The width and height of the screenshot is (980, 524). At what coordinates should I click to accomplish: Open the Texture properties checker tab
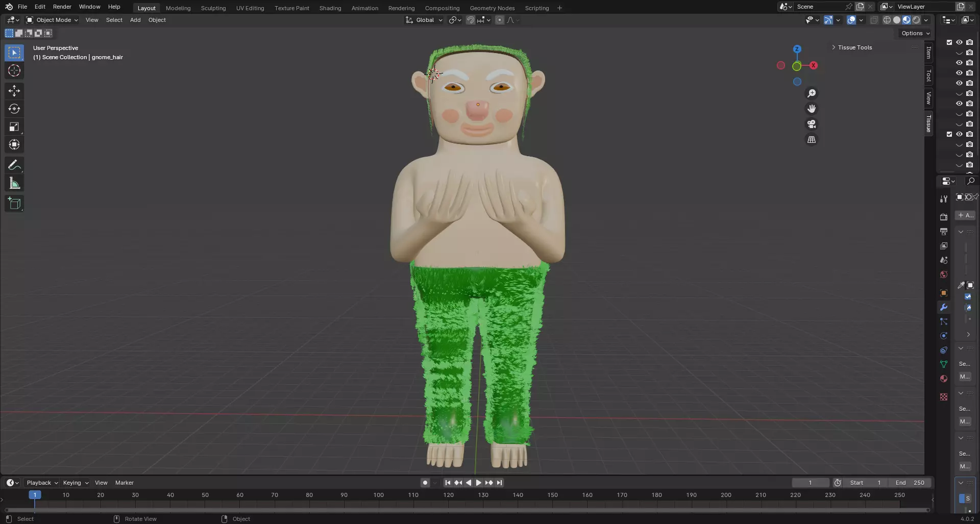click(x=943, y=397)
